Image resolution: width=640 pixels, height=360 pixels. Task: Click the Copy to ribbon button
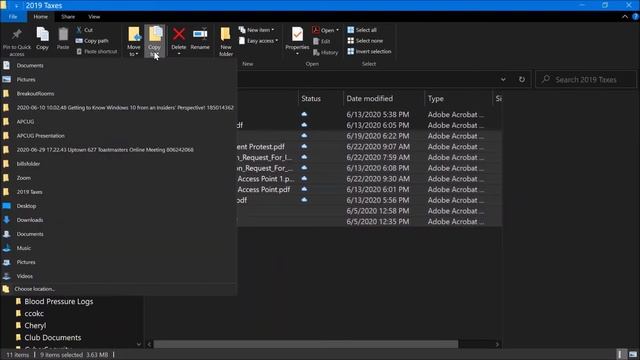click(x=155, y=41)
